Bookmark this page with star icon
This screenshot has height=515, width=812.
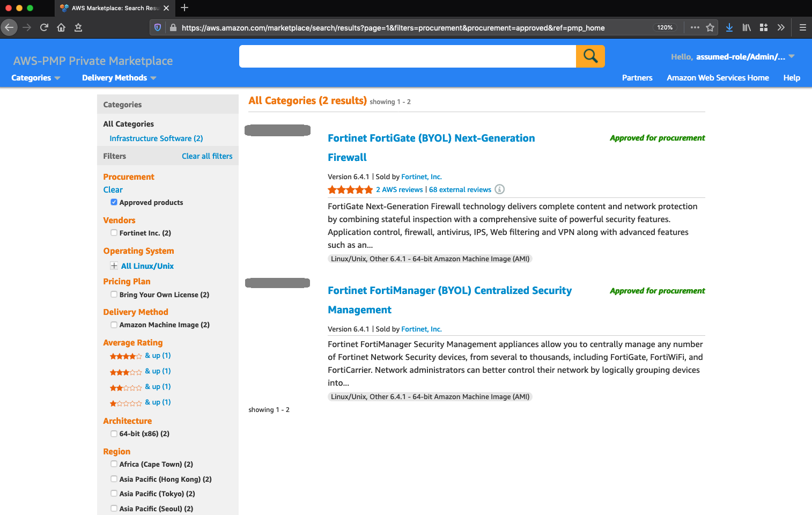(x=710, y=27)
